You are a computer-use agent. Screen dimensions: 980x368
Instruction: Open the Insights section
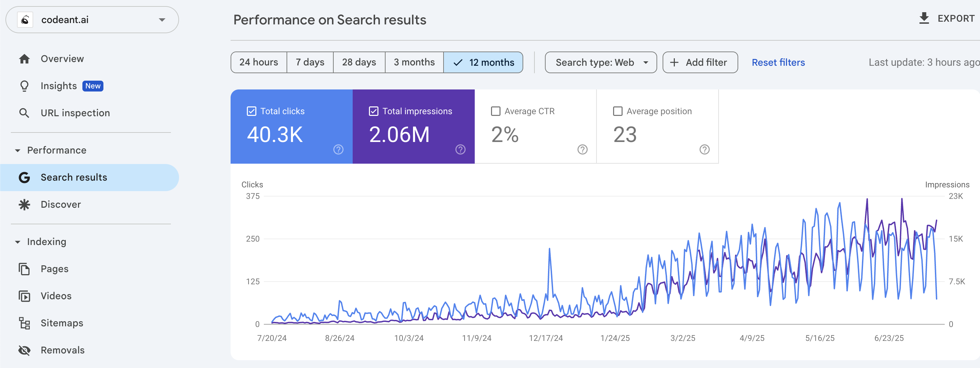(59, 86)
